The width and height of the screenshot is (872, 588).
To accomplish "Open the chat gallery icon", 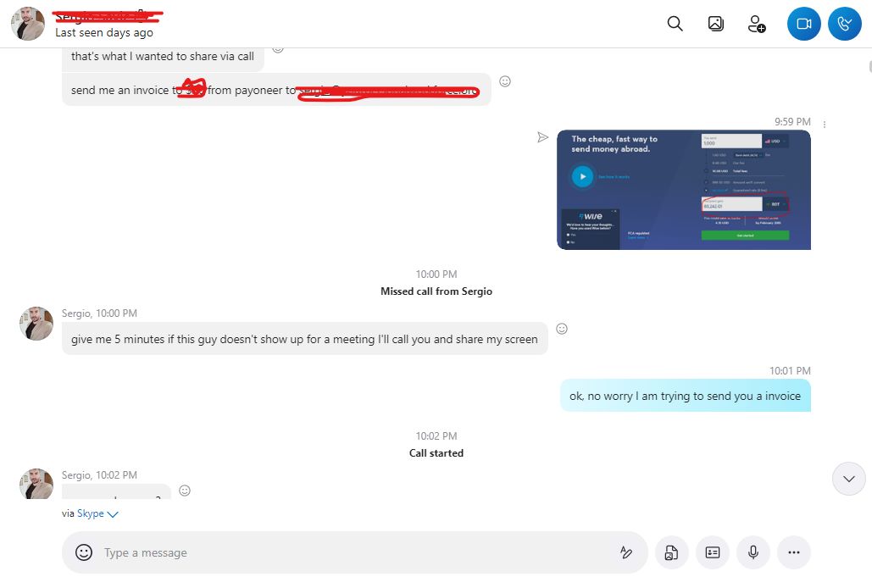I will tap(716, 24).
